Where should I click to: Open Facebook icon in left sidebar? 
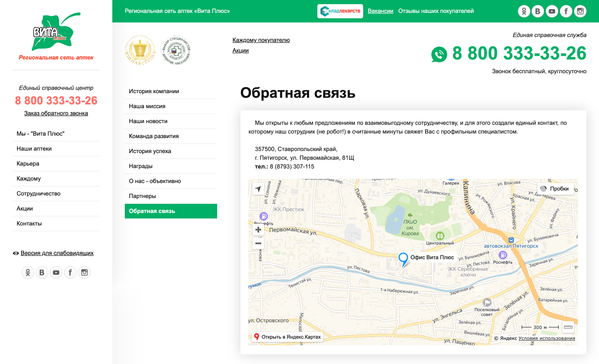pyautogui.click(x=70, y=272)
